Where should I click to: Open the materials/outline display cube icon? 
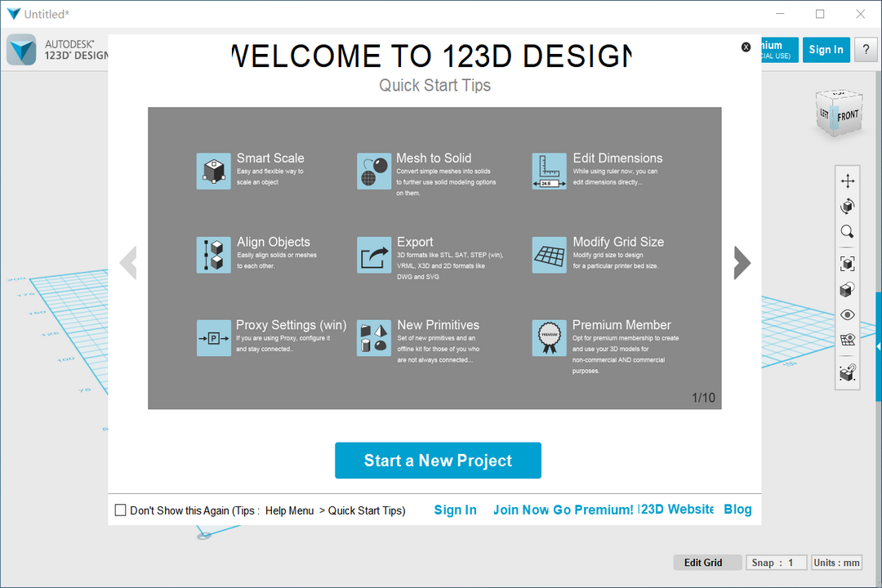[847, 289]
